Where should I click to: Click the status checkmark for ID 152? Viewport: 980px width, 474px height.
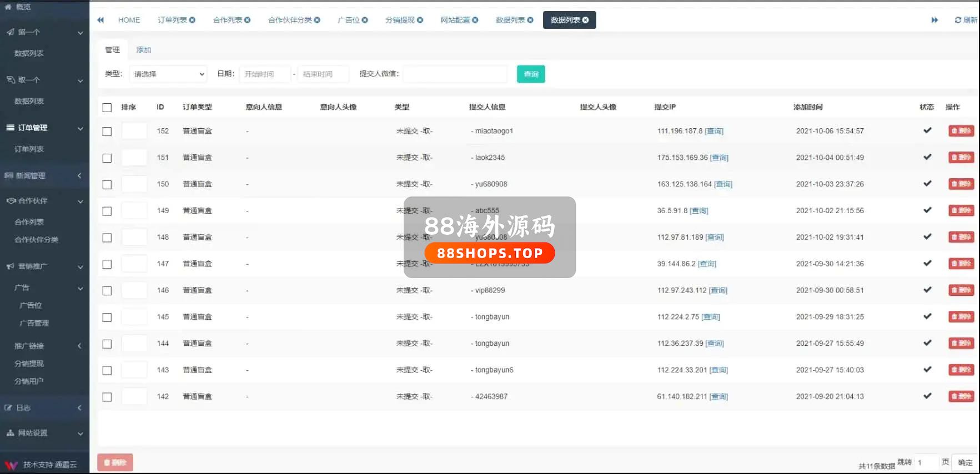[x=927, y=130]
